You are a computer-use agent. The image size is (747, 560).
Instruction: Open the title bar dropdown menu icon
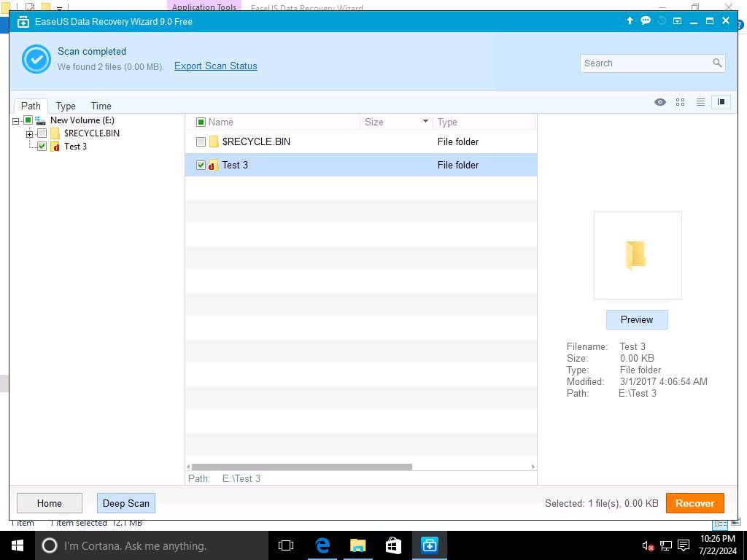(x=677, y=21)
